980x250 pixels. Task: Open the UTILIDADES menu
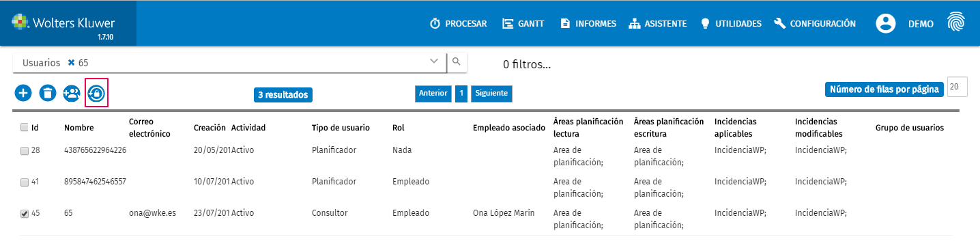point(731,23)
